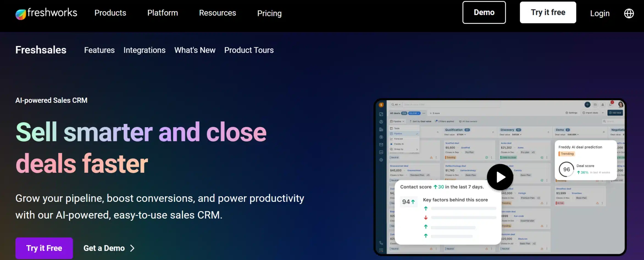Viewport: 644px width, 260px height.
Task: Open the Pipeline view dropdown
Action: (397, 121)
